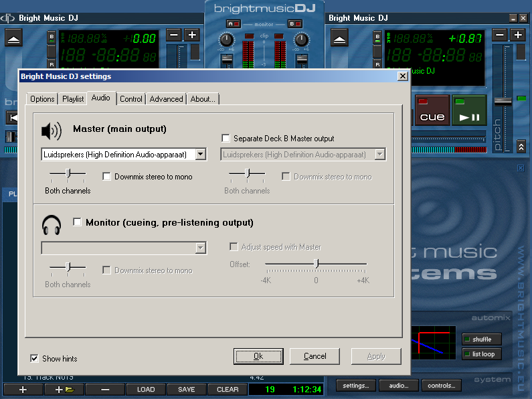
Task: Open controls... from system panel
Action: [x=442, y=386]
